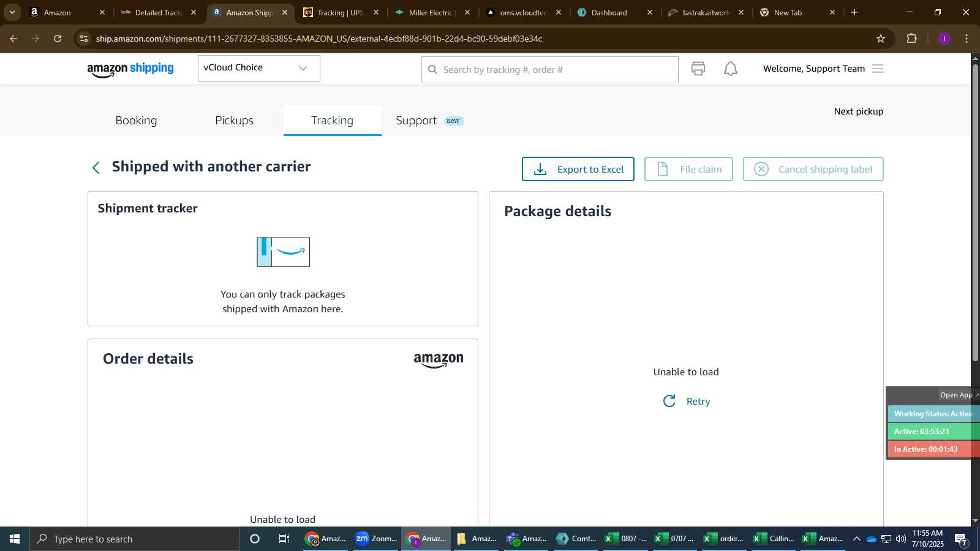Click the Retry link in Package details
980x551 pixels.
click(x=698, y=401)
